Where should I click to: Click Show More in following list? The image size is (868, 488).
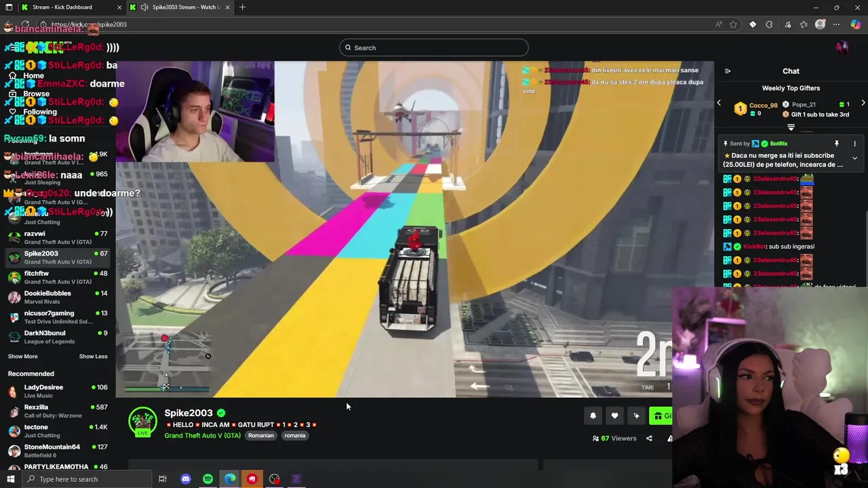[x=22, y=357]
